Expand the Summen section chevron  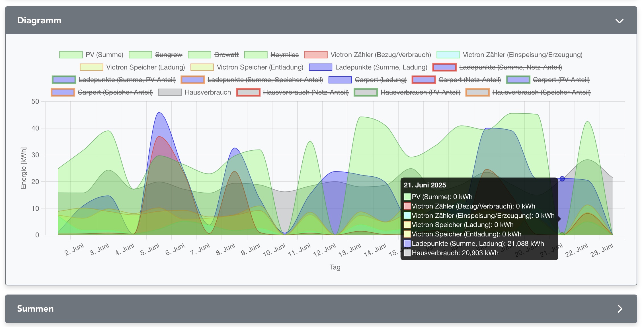[x=620, y=309]
